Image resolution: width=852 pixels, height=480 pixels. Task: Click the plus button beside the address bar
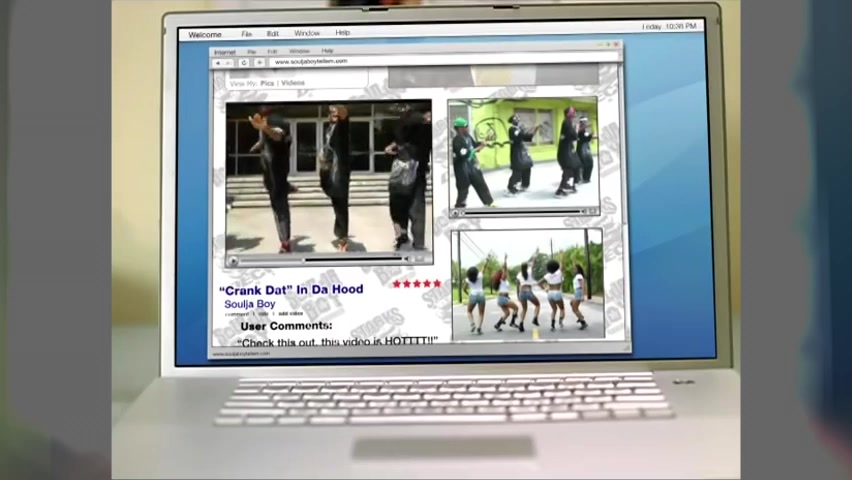coord(260,63)
